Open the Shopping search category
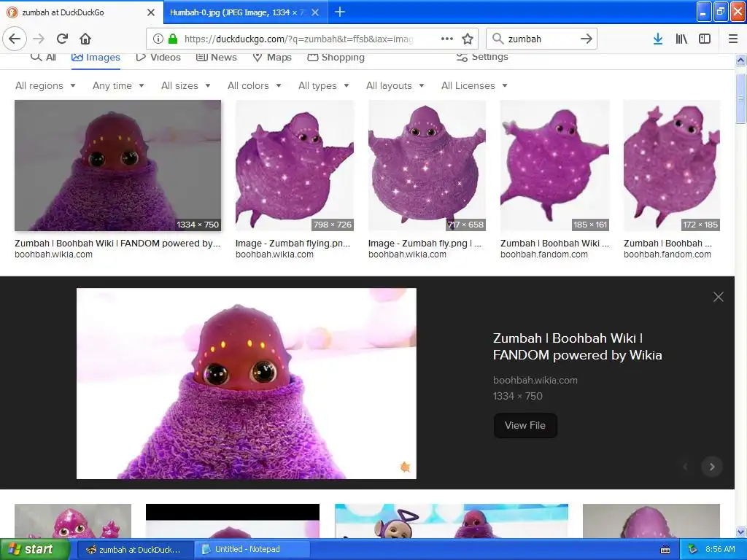This screenshot has width=747, height=560. [336, 57]
